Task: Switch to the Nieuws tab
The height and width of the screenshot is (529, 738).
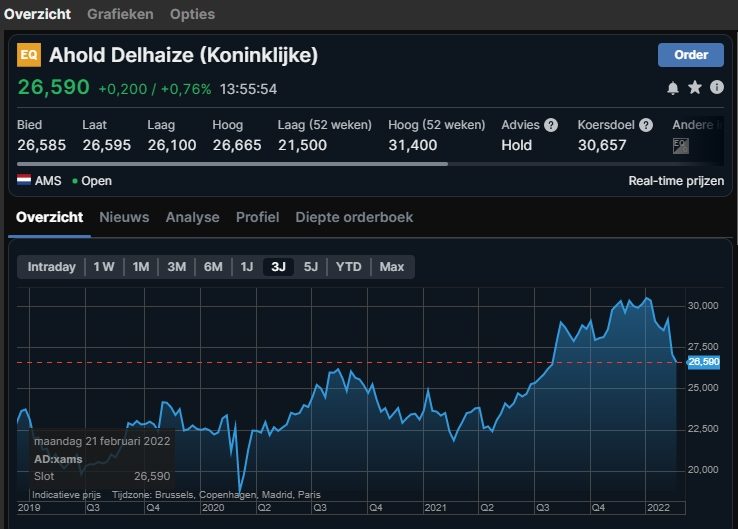Action: pos(124,217)
